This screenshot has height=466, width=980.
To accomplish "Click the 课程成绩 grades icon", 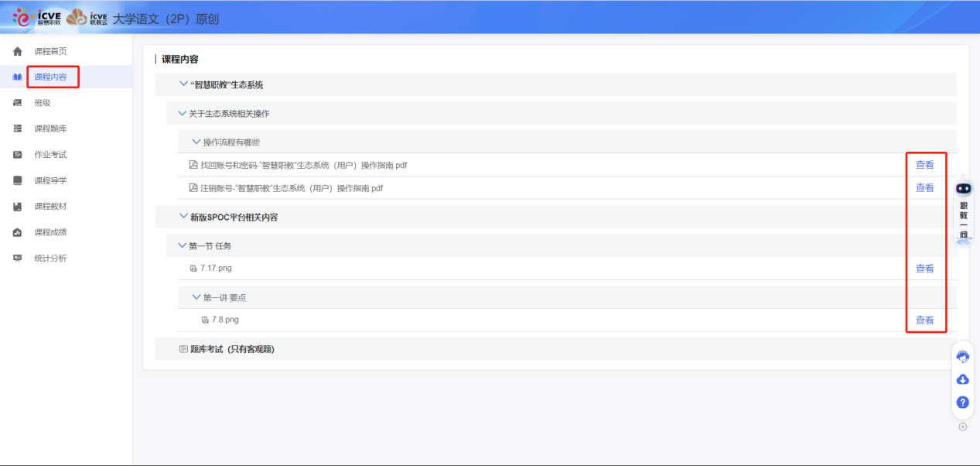I will 18,232.
